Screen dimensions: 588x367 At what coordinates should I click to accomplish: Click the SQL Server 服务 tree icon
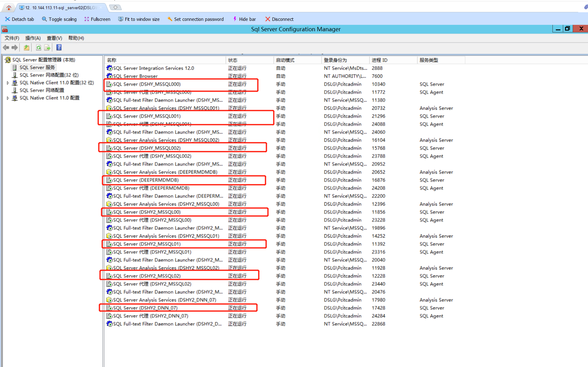click(x=14, y=67)
